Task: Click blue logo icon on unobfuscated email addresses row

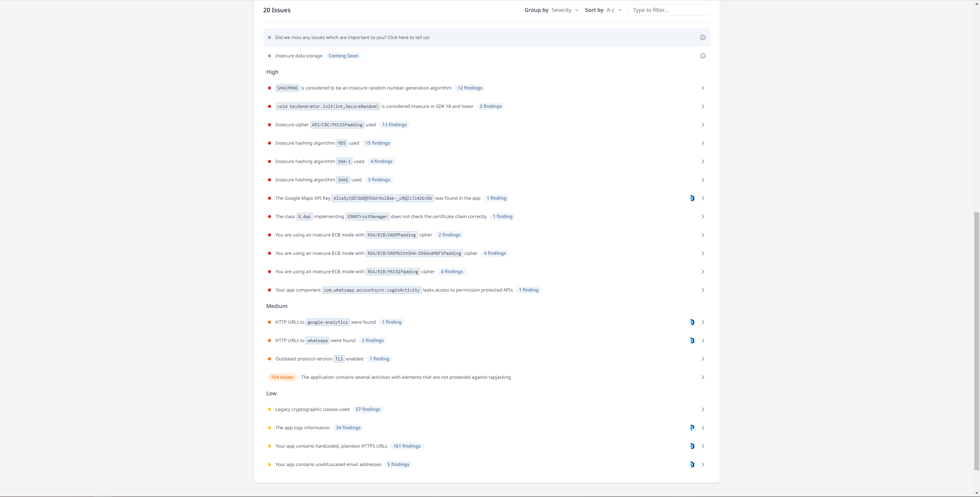Action: point(692,464)
